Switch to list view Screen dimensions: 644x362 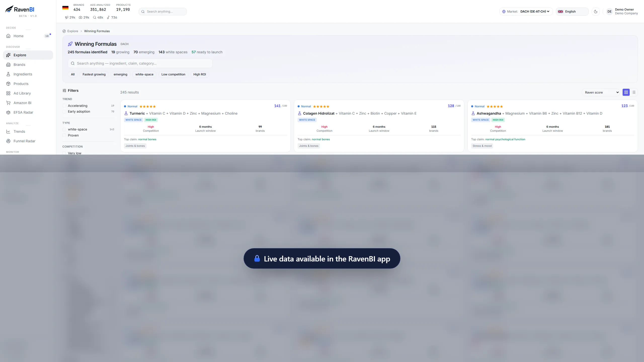[x=634, y=92]
